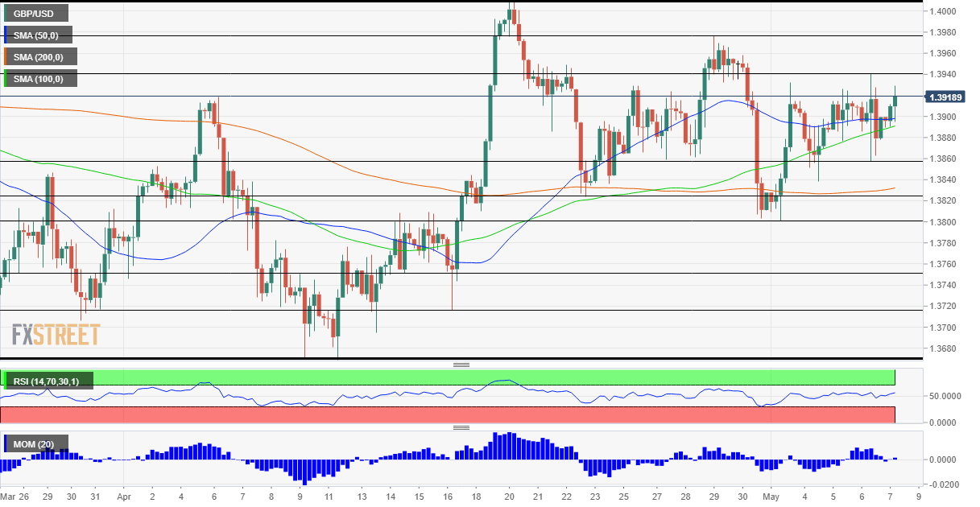Click the FXStreet watermark logo
The image size is (980, 507).
point(56,335)
